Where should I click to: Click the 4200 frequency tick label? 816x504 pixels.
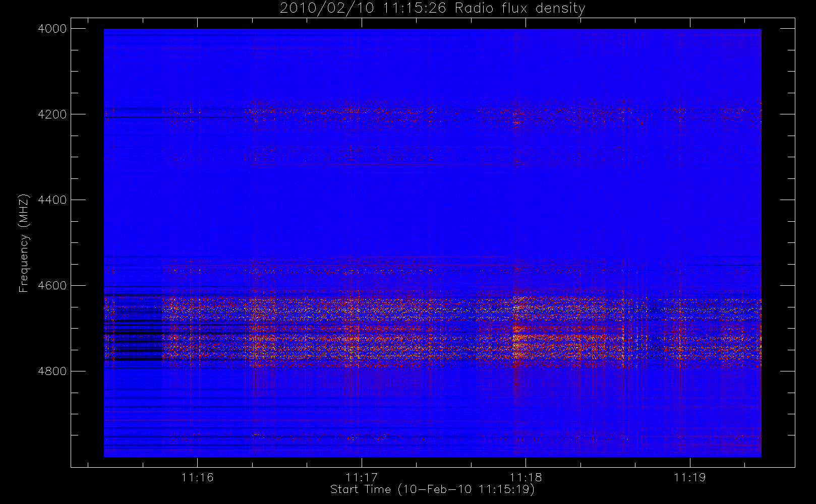click(x=52, y=114)
